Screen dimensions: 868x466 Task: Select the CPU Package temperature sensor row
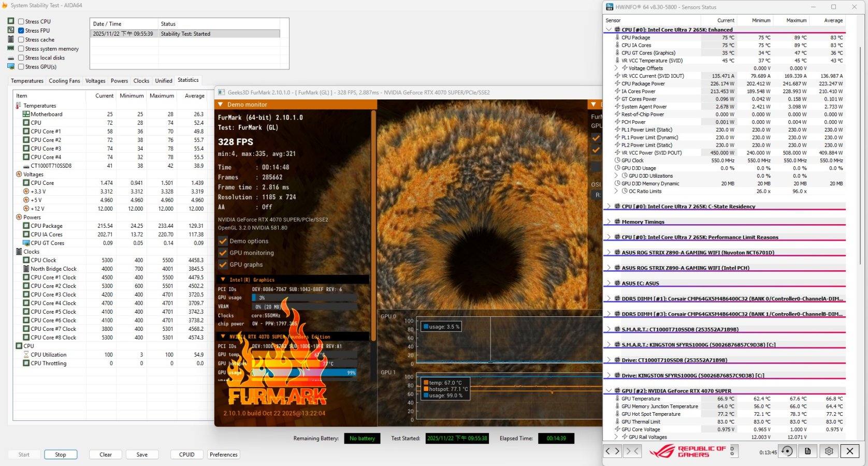(635, 37)
